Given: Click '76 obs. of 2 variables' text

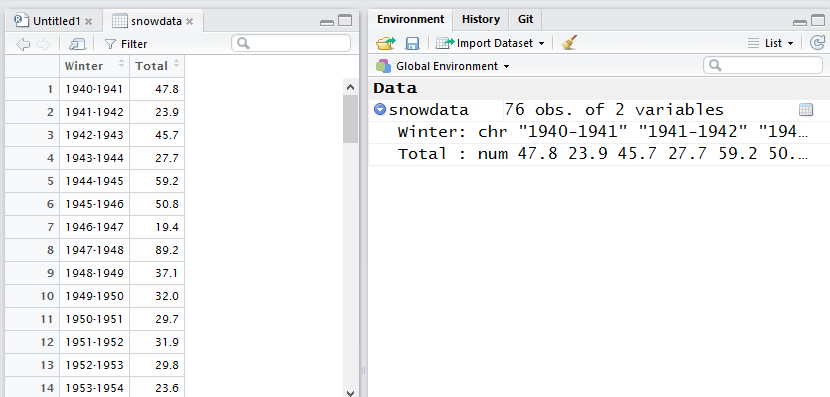Looking at the screenshot, I should point(614,110).
